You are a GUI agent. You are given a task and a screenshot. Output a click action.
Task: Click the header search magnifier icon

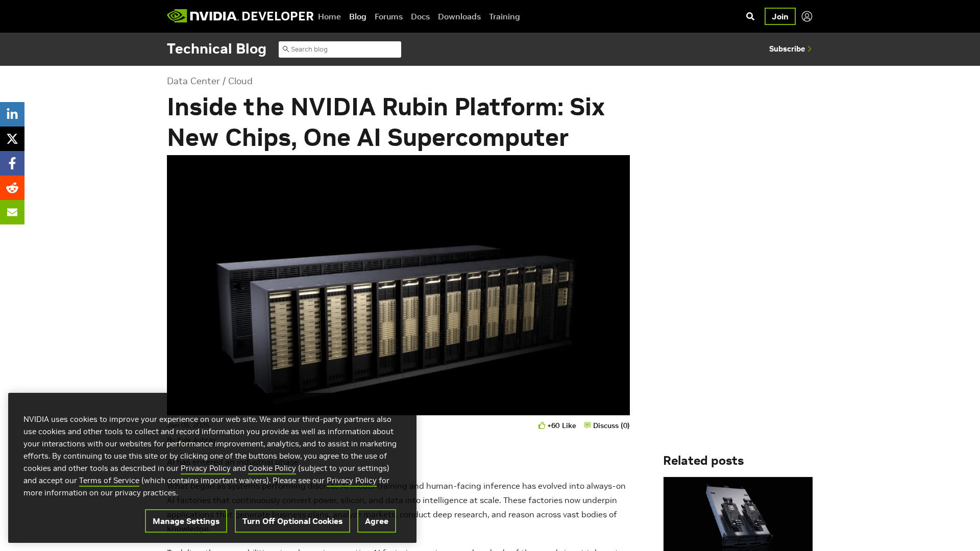(750, 16)
